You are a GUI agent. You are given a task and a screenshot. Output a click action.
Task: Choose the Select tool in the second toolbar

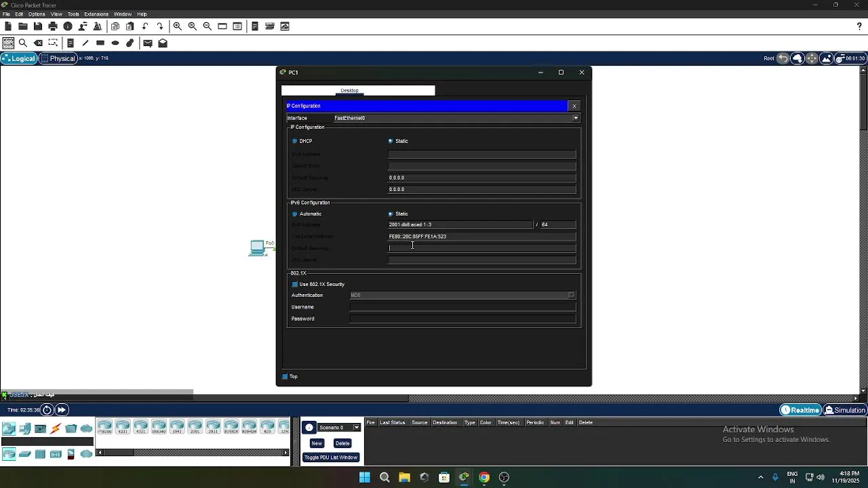tap(8, 43)
